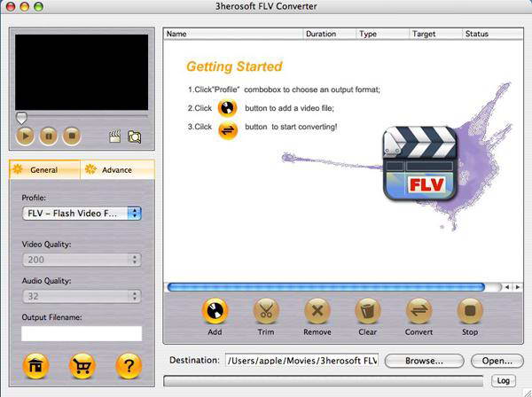This screenshot has height=397, width=532.
Task: Click the clapperboard icon under the preview
Action: tap(114, 136)
